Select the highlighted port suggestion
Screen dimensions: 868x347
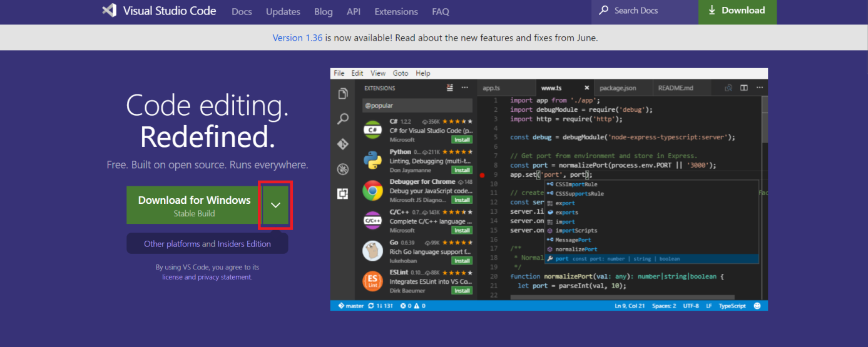(x=653, y=259)
